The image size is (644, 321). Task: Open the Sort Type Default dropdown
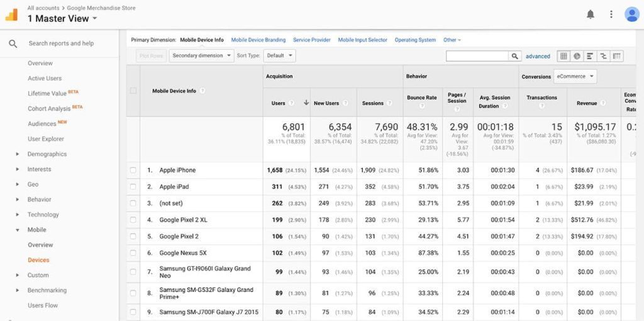point(279,55)
